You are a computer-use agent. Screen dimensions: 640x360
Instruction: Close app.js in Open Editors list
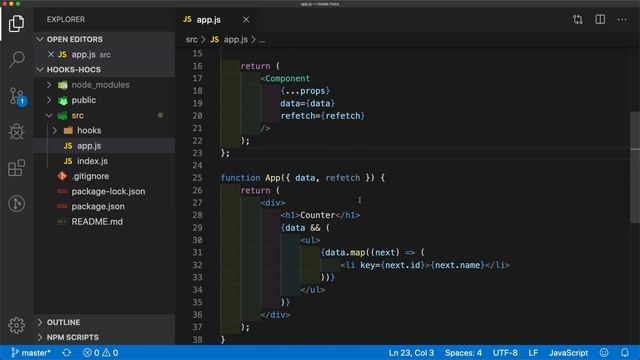pos(51,54)
